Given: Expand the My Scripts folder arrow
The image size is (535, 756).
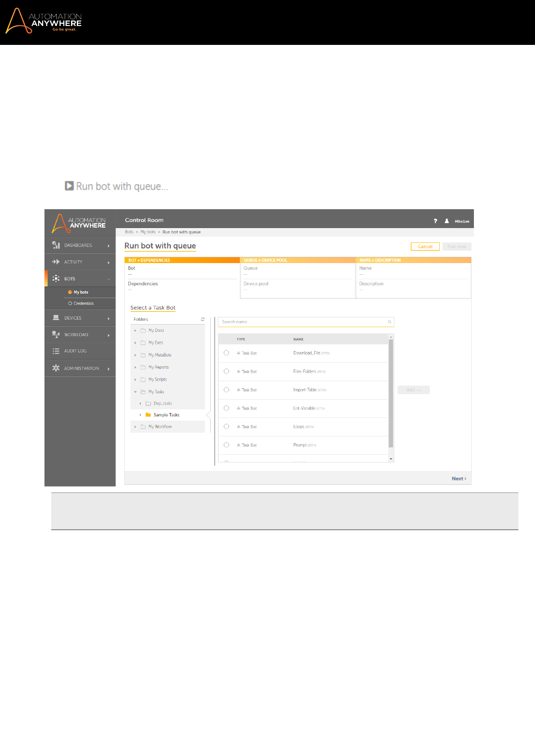Looking at the screenshot, I should point(135,380).
